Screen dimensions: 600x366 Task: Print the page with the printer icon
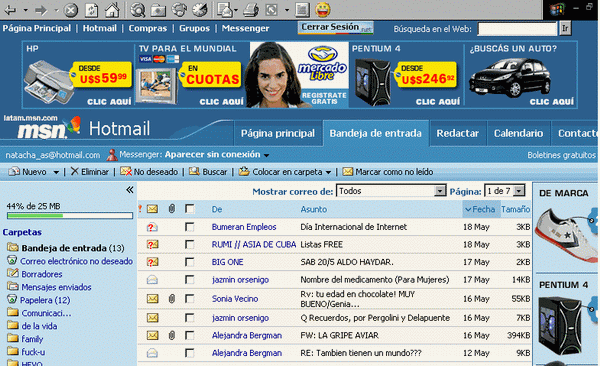point(251,10)
